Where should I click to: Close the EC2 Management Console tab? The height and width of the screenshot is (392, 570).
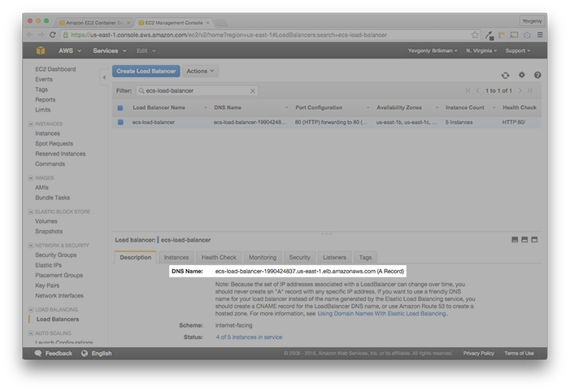[207, 23]
